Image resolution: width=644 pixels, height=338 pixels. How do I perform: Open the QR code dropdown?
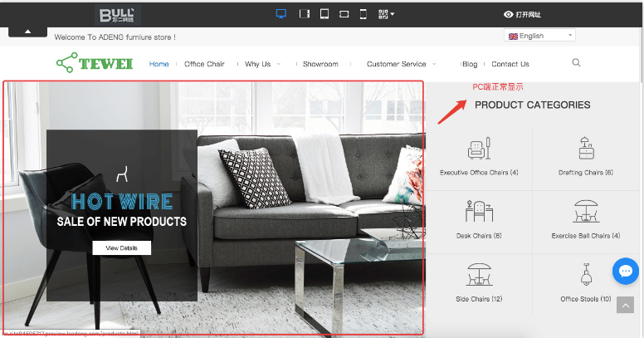(386, 14)
